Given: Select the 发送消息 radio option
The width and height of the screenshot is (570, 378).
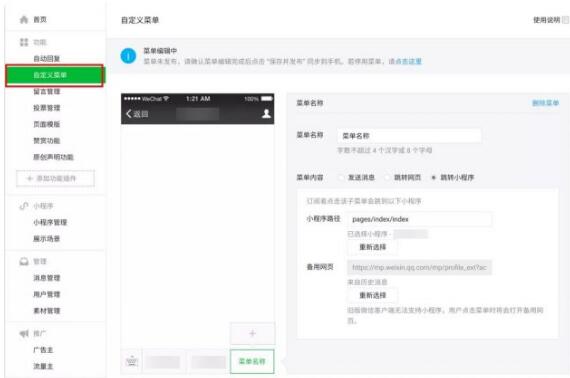Looking at the screenshot, I should click(x=341, y=178).
